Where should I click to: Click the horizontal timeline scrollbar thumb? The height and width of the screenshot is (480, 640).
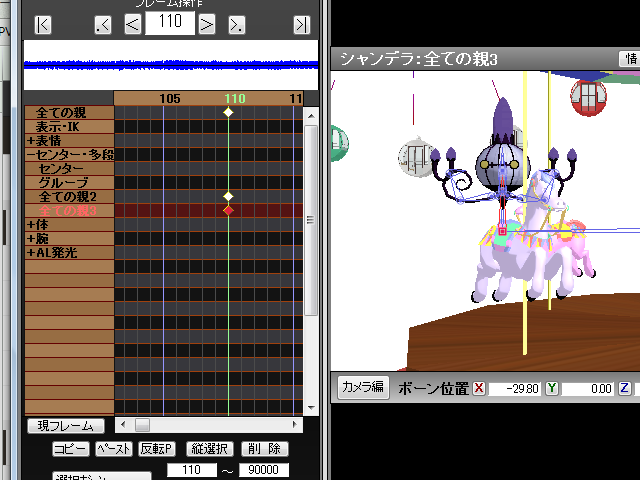142,424
